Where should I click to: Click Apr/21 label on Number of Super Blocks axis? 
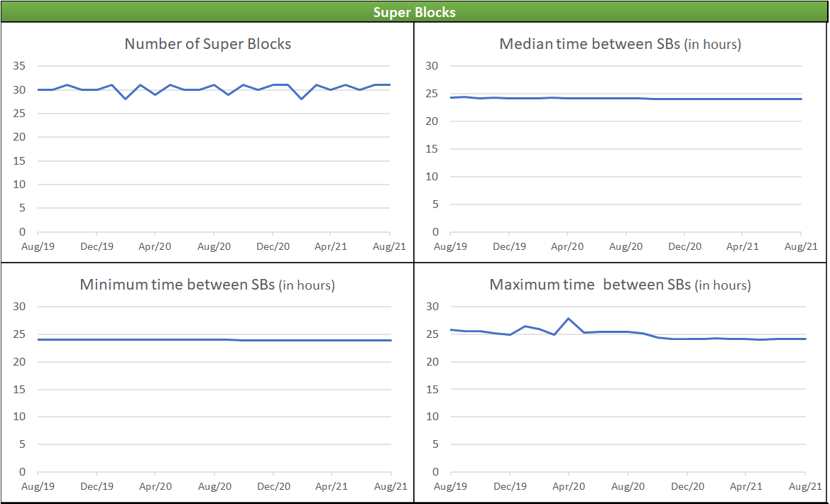click(x=331, y=246)
